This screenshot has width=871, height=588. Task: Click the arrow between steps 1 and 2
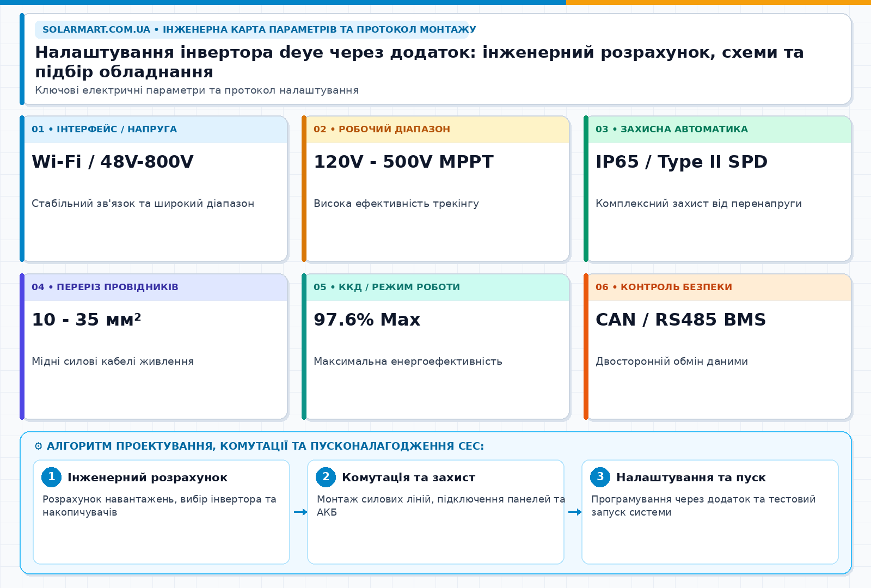(x=300, y=512)
